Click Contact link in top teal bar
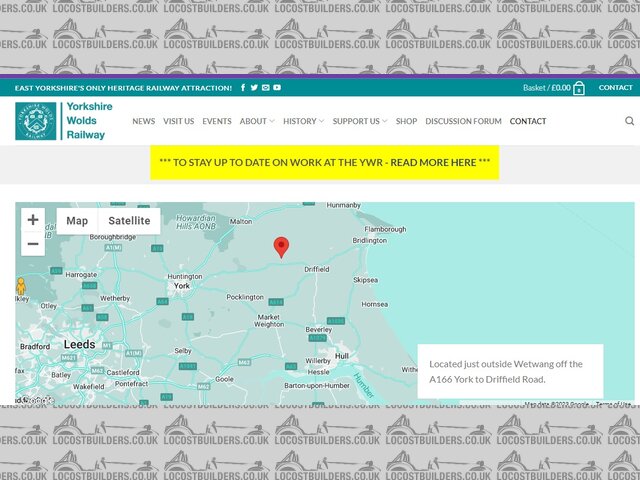 [615, 88]
